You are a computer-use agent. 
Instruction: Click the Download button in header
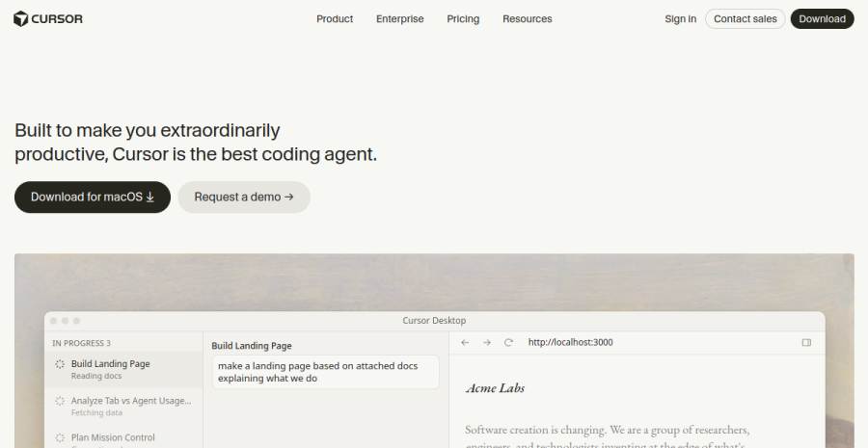[x=822, y=19]
